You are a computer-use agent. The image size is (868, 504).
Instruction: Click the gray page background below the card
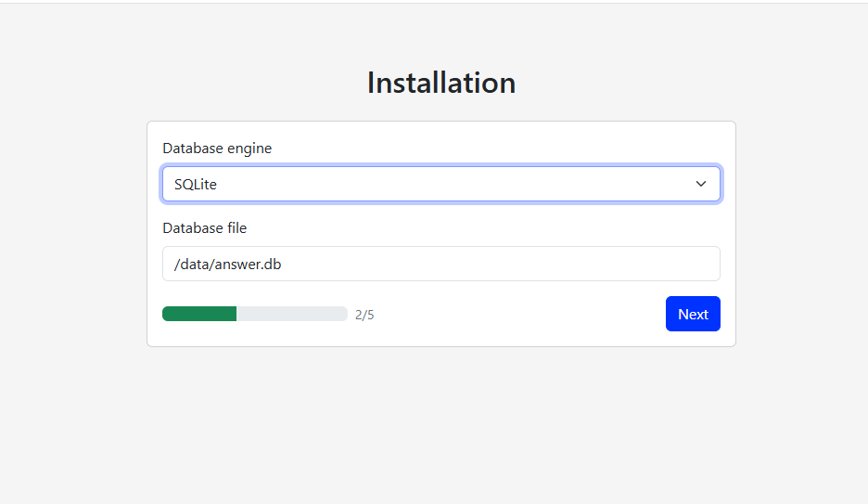441,426
